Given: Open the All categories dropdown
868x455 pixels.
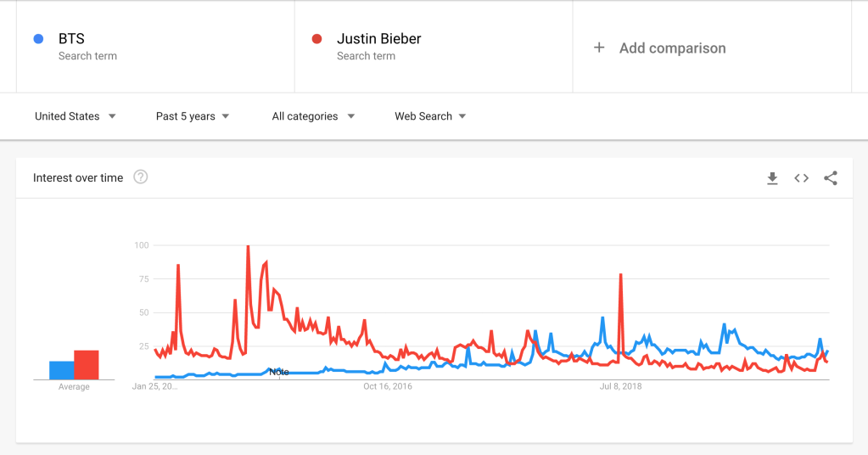Looking at the screenshot, I should pyautogui.click(x=313, y=116).
